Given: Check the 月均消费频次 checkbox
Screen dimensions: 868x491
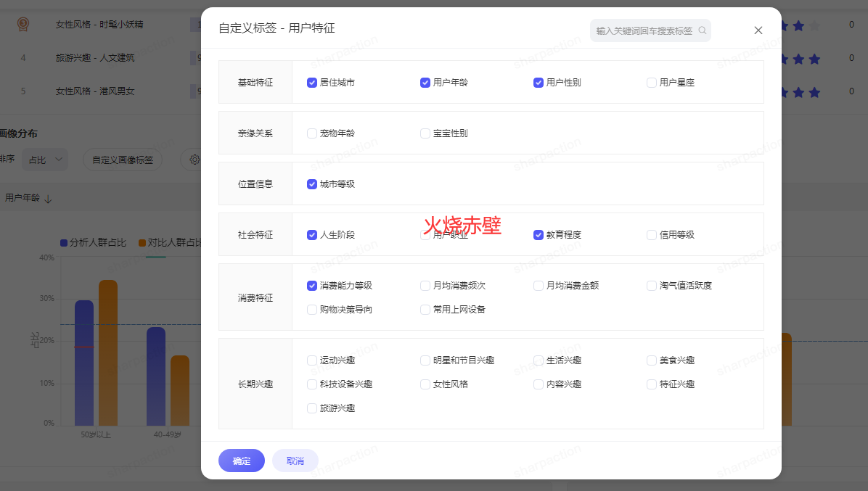Looking at the screenshot, I should point(425,286).
